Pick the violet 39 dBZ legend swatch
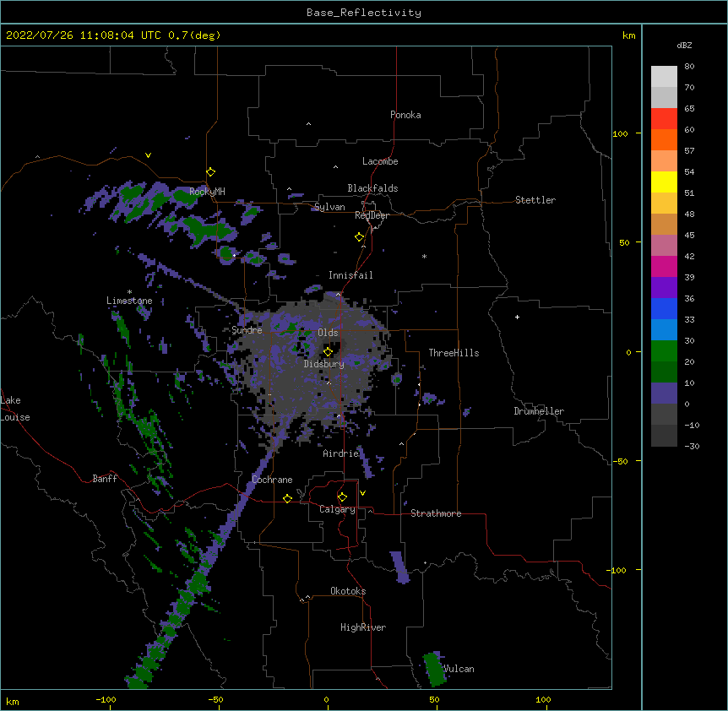728x711 pixels. (x=664, y=288)
